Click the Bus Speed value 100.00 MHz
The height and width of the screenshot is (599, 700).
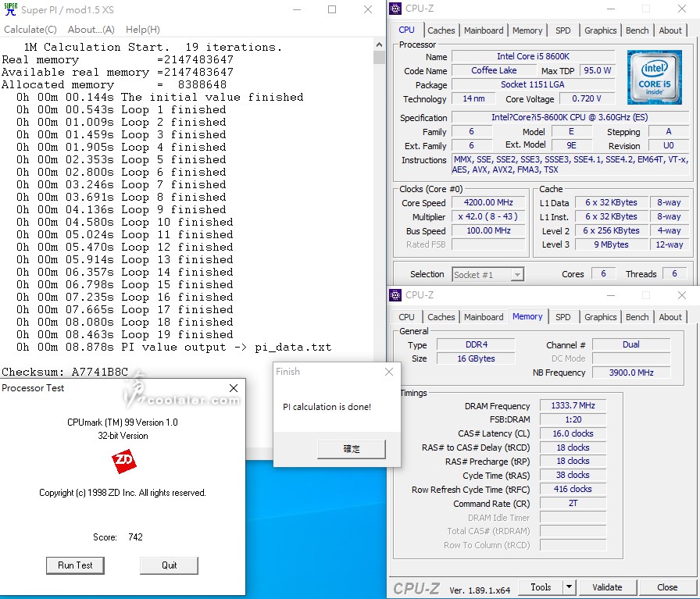[x=488, y=230]
